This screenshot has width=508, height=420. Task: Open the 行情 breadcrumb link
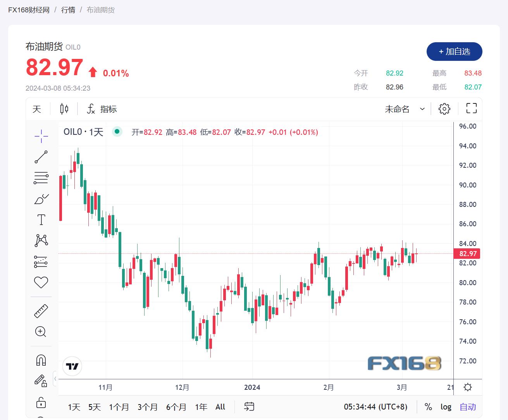[68, 10]
